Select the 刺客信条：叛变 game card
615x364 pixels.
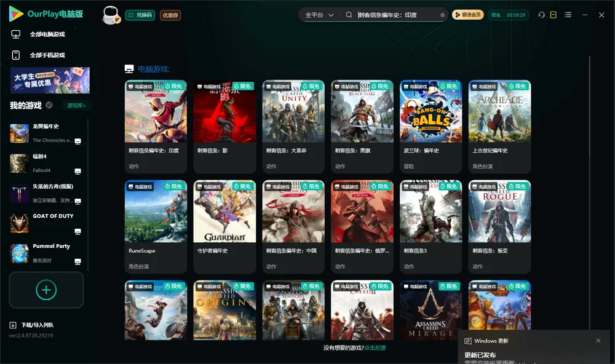pyautogui.click(x=499, y=227)
